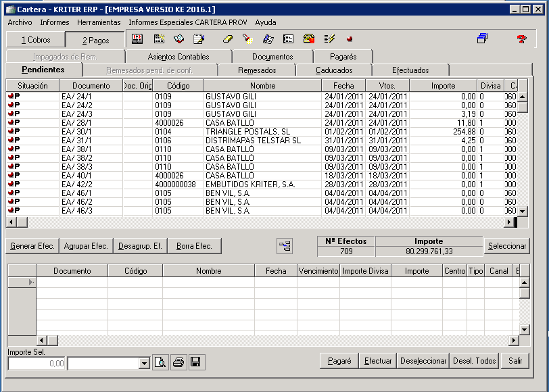
Task: Click the flashlight search toolbar icon
Action: pyautogui.click(x=248, y=39)
